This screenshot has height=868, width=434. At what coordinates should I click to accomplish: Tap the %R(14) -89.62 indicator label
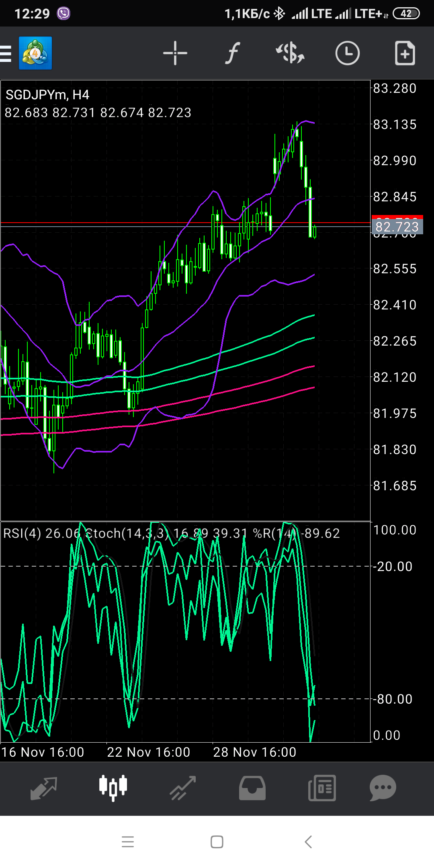(296, 533)
